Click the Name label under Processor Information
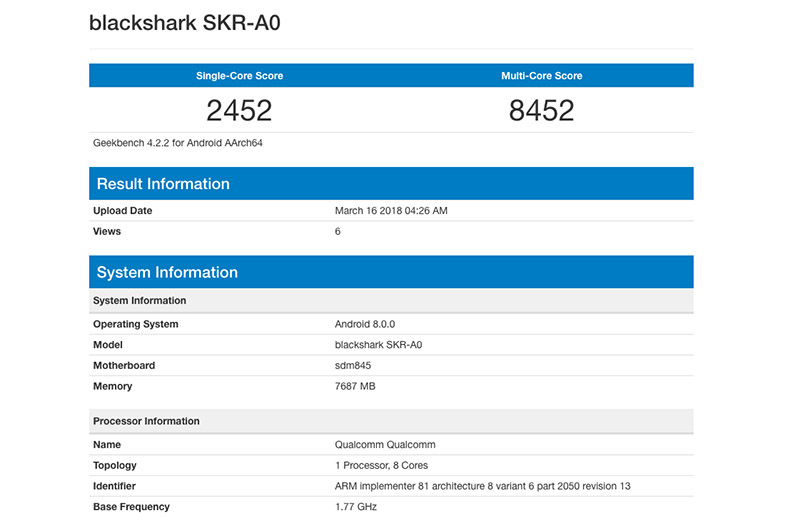 (x=107, y=444)
